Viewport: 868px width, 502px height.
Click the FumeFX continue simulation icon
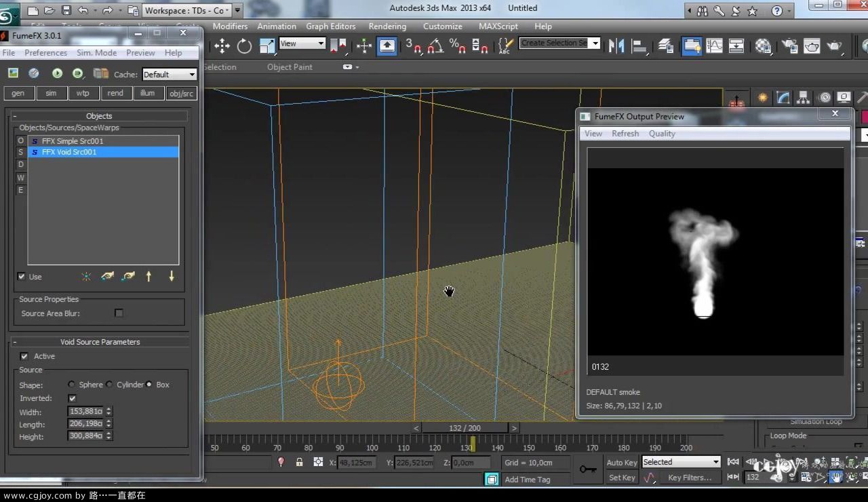point(78,73)
